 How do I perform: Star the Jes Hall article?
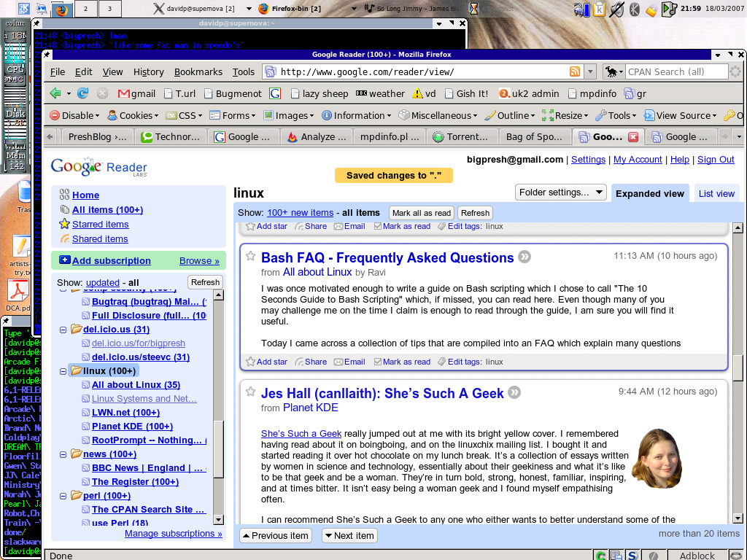251,392
